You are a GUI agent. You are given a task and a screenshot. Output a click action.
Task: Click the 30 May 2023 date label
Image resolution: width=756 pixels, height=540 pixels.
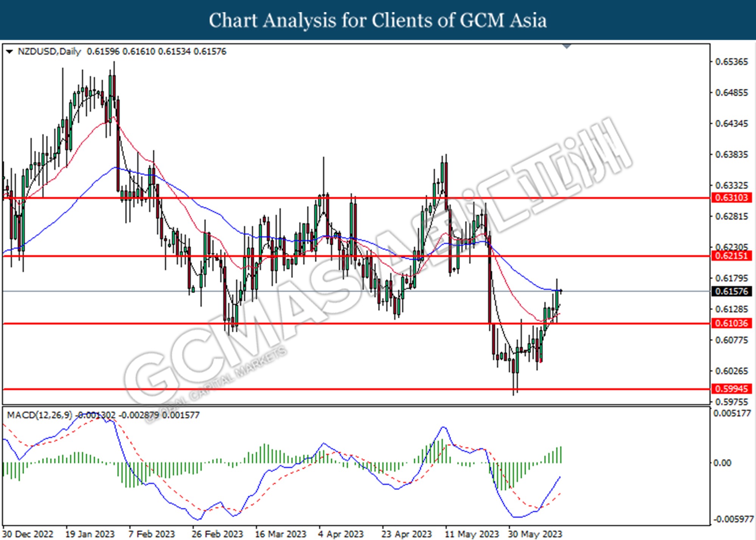point(535,534)
